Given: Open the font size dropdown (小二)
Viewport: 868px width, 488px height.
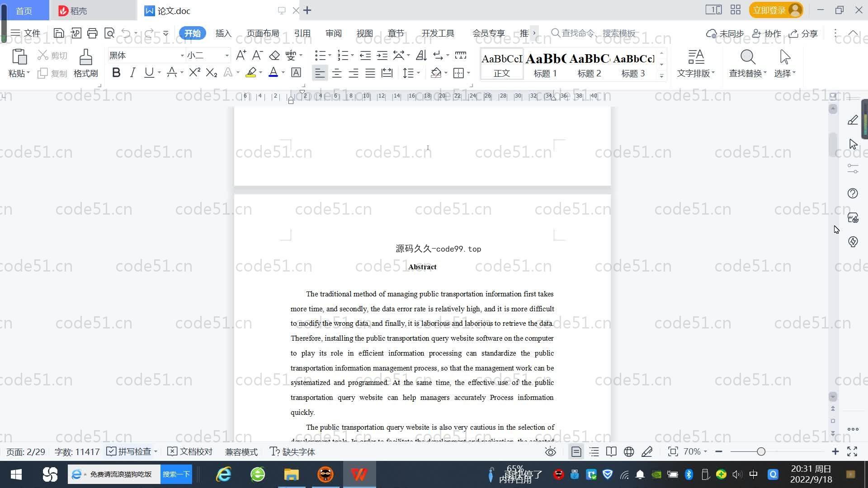Looking at the screenshot, I should 227,56.
